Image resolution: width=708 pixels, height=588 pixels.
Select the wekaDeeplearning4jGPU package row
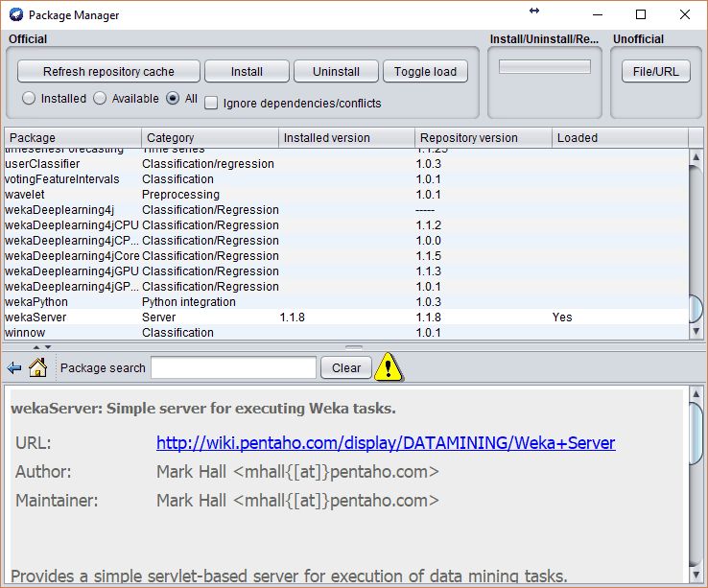346,270
